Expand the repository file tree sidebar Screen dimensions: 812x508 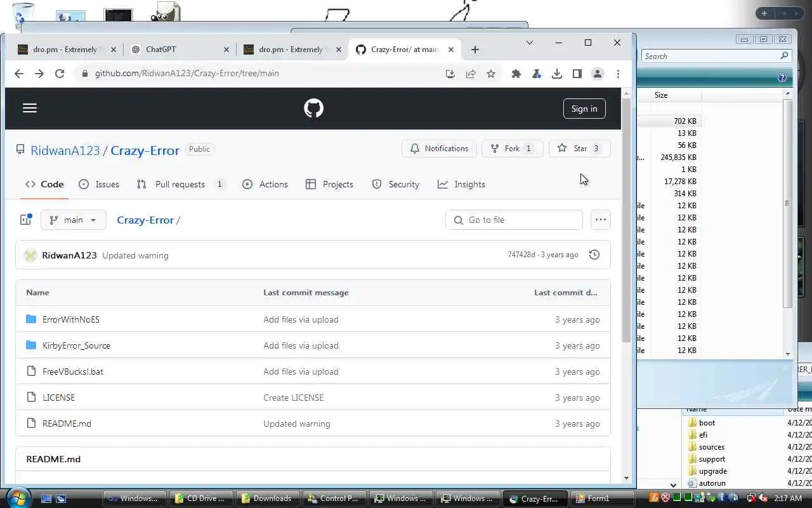pos(25,220)
